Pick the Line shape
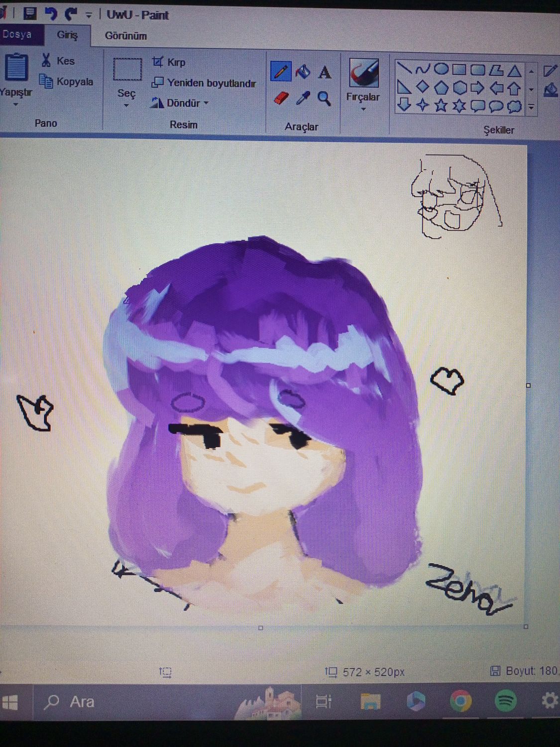Viewport: 560px width, 747px height. click(404, 68)
